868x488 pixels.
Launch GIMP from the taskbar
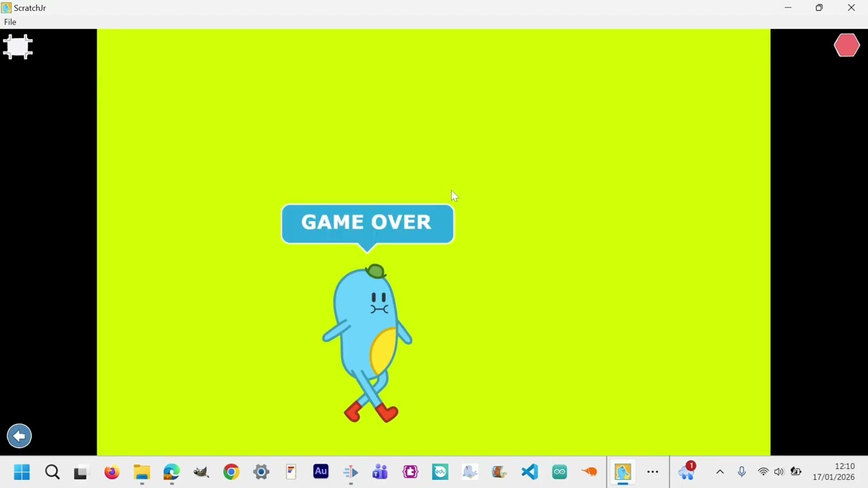[201, 472]
